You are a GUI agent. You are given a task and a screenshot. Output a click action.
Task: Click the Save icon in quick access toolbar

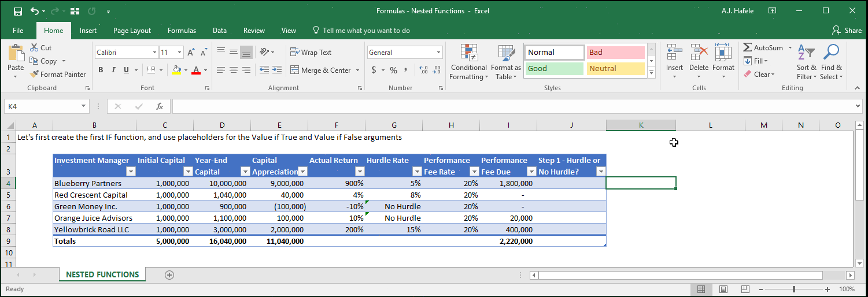tap(17, 11)
